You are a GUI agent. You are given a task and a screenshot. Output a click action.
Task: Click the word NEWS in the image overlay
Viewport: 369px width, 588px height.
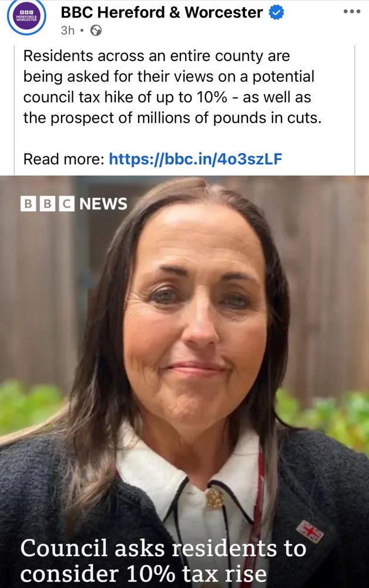103,203
